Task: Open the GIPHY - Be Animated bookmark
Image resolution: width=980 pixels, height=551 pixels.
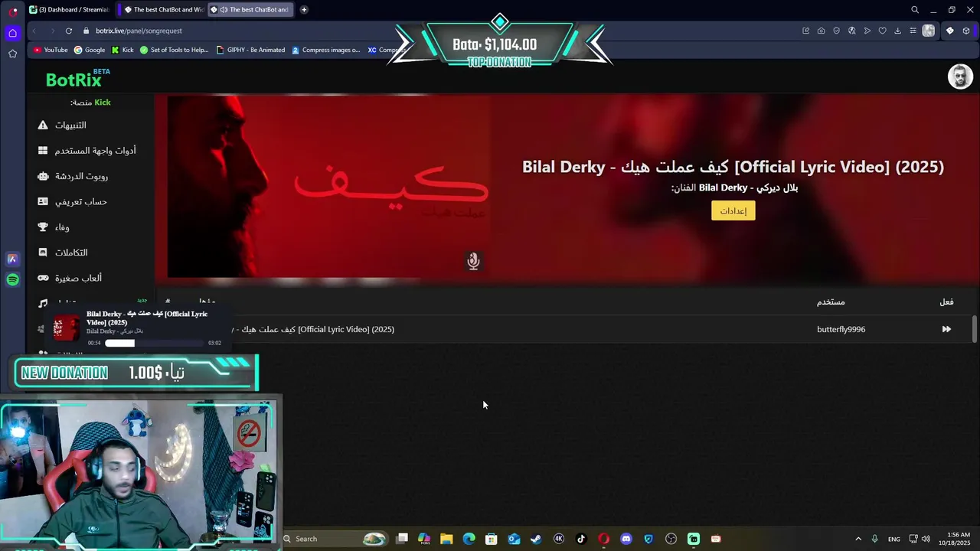Action: [x=251, y=50]
